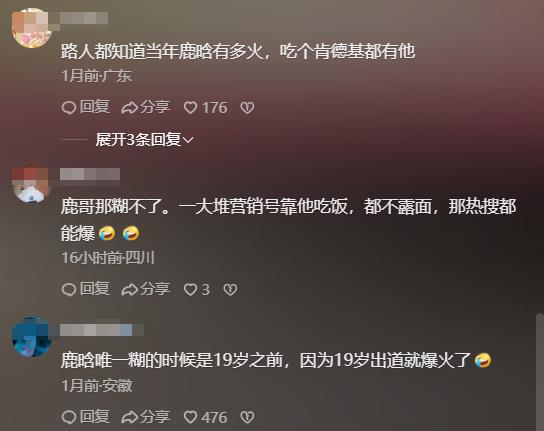544x431 pixels.
Task: Open the blue avatar of 安徽 commenter
Action: (x=32, y=337)
